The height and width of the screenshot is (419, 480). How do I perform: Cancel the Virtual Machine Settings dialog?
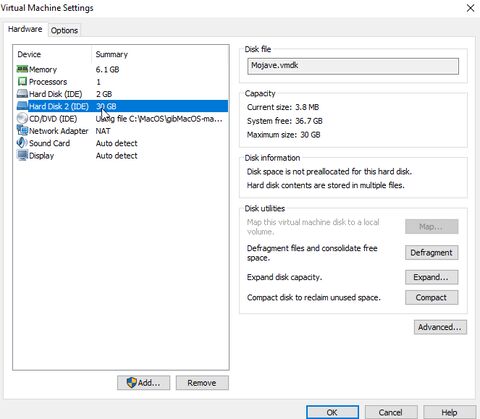391,412
